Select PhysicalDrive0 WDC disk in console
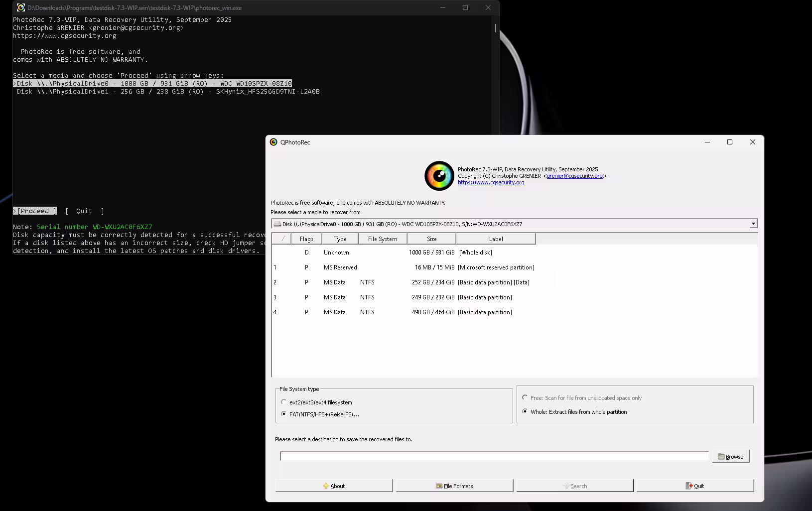 click(152, 84)
